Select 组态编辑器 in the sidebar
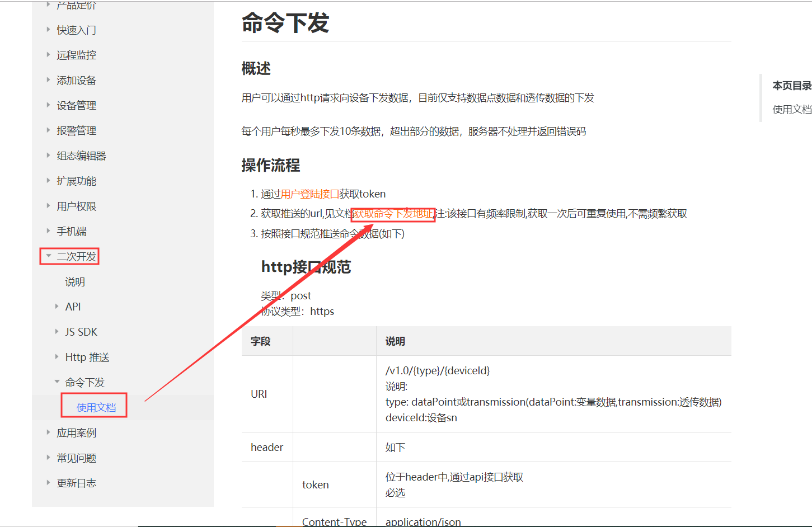 [x=81, y=156]
